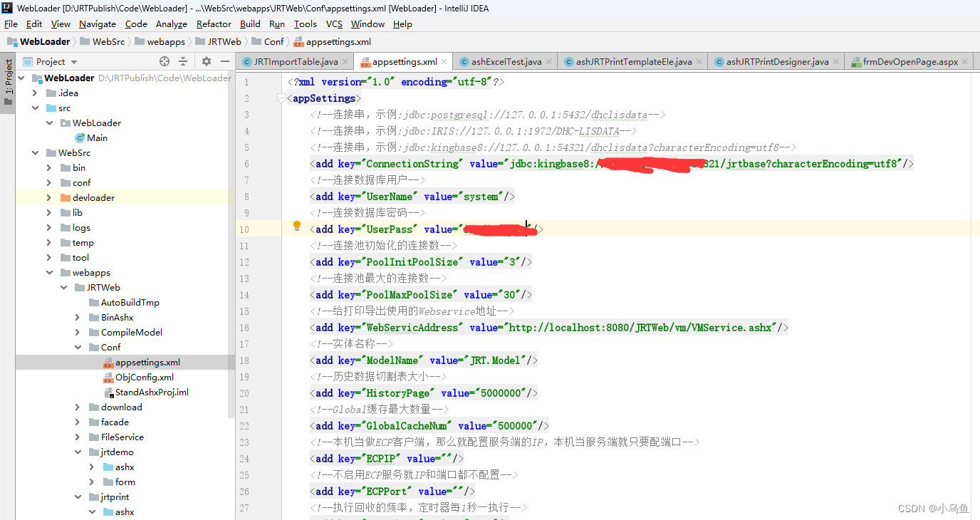980x520 pixels.
Task: Open the Edit menu
Action: pyautogui.click(x=35, y=24)
